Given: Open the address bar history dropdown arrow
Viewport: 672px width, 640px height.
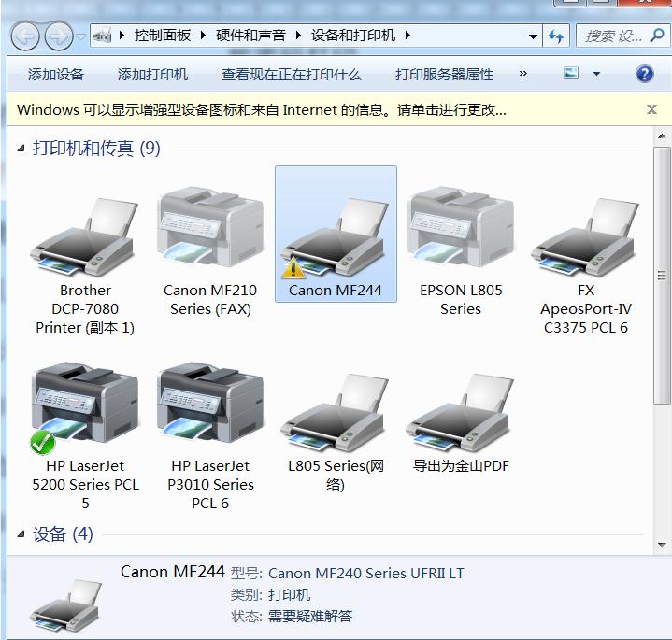Looking at the screenshot, I should [533, 36].
